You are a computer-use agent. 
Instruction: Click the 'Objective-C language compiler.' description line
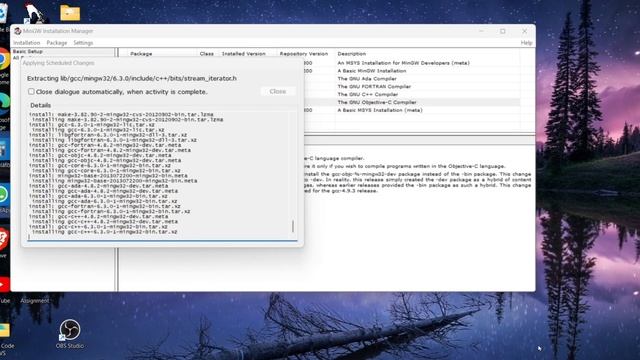click(x=334, y=158)
